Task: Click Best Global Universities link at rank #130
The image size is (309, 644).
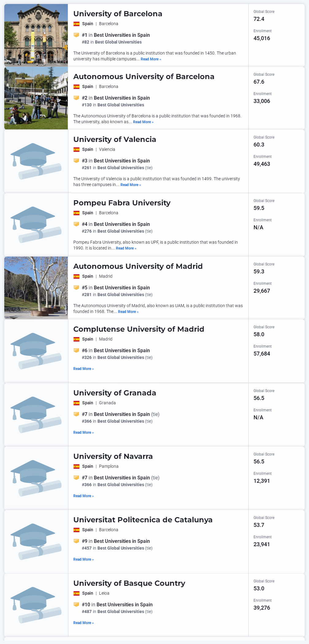Action: tap(121, 105)
